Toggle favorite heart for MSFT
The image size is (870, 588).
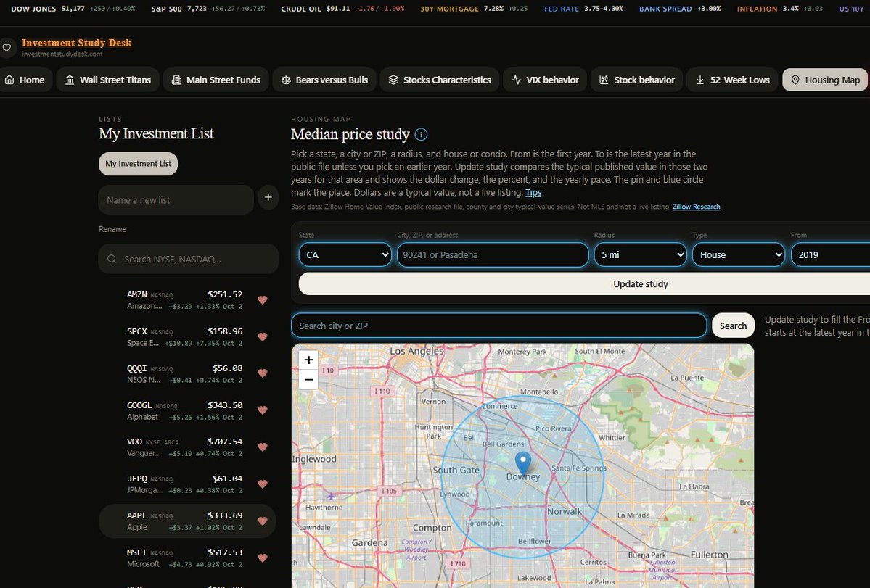point(263,558)
